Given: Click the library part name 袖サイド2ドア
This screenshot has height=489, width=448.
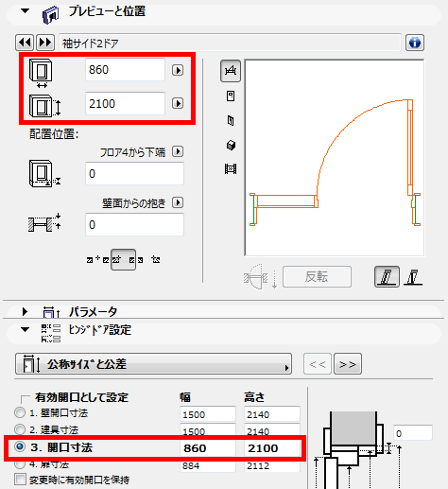Looking at the screenshot, I should (91, 43).
